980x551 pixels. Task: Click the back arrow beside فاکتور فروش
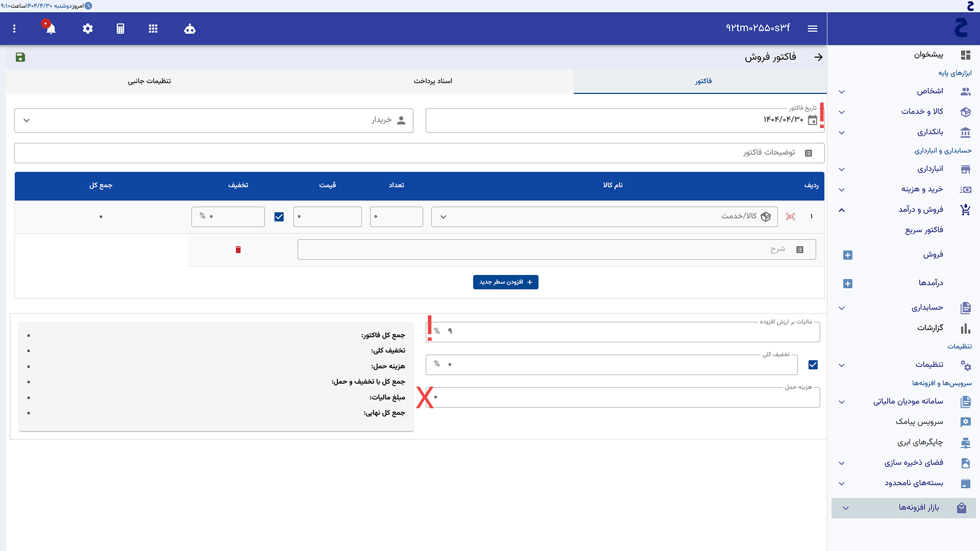point(818,57)
